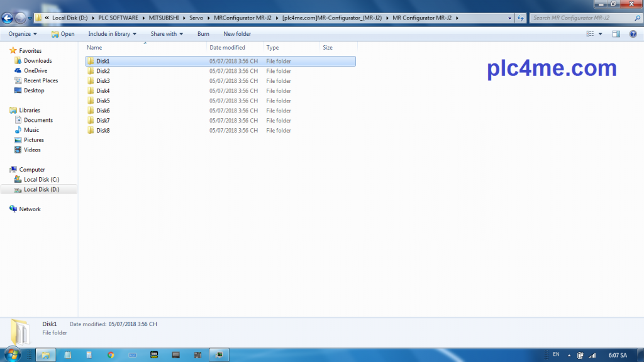Open the Help question mark icon
The height and width of the screenshot is (362, 644).
point(633,34)
